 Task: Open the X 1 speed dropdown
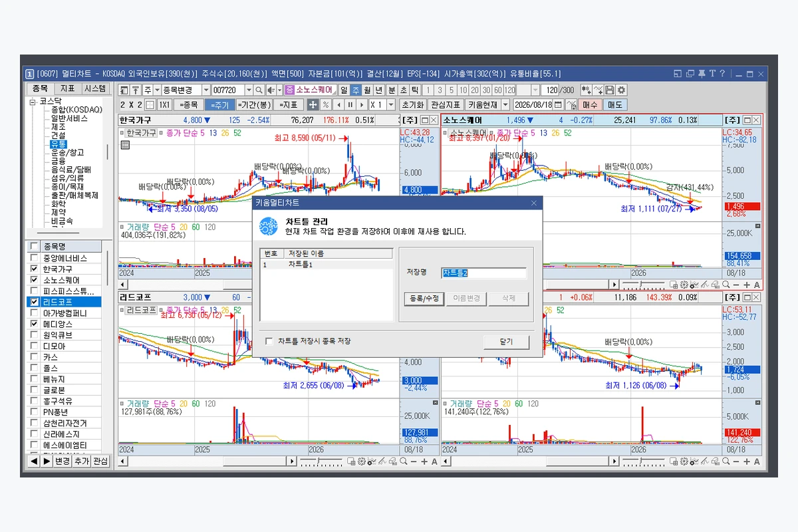click(x=391, y=104)
